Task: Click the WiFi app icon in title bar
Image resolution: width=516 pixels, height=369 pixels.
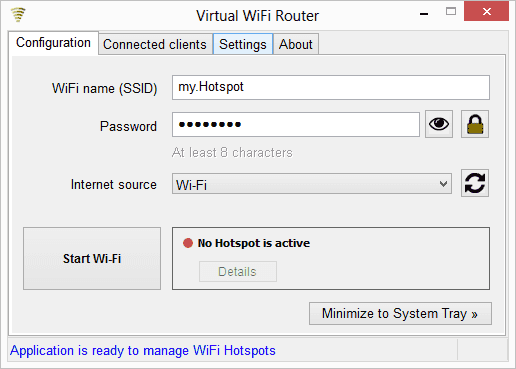Action: [18, 14]
